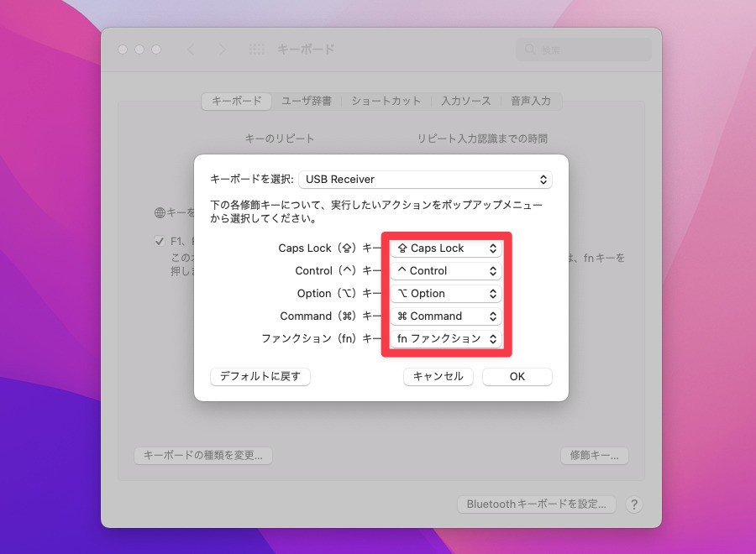
Task: Open the Control key action dropdown
Action: click(x=446, y=270)
